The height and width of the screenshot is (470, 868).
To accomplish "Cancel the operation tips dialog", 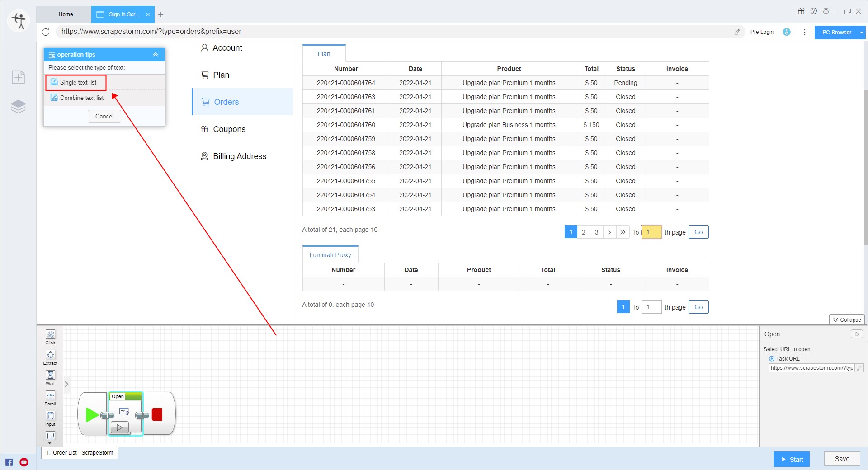I will pos(104,117).
